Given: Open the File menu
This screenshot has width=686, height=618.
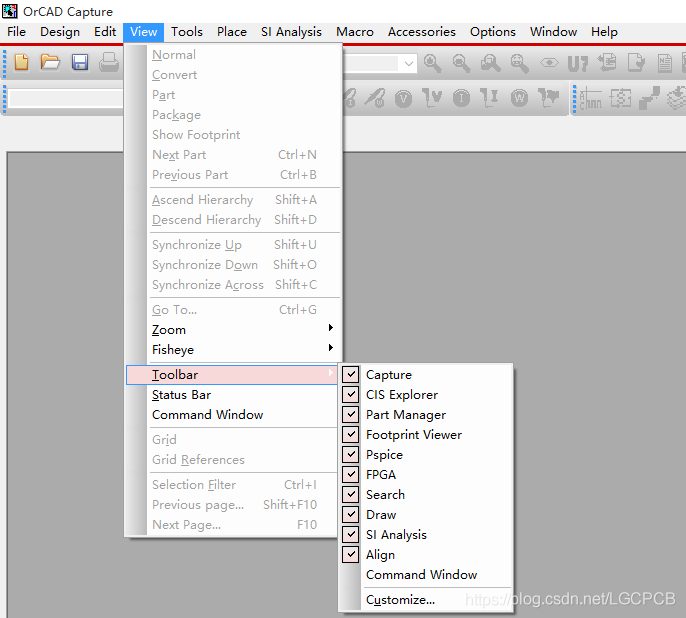Looking at the screenshot, I should (17, 32).
